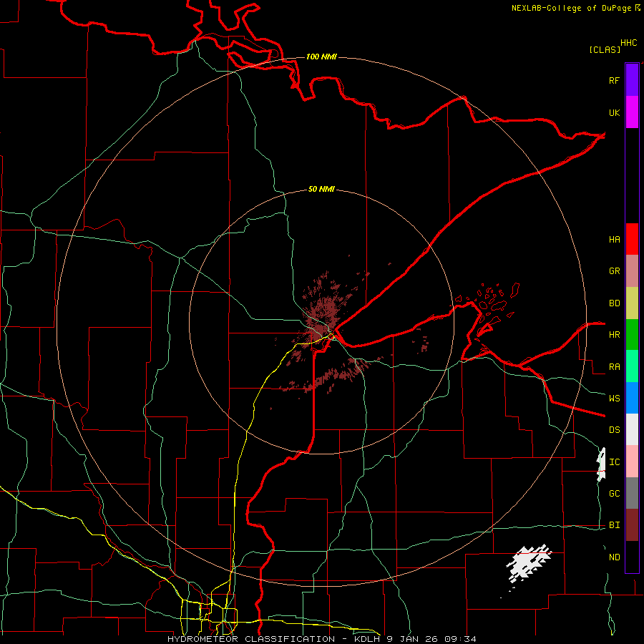This screenshot has width=644, height=644.
Task: Pick the RA mint-green legend color block
Action: click(x=632, y=366)
